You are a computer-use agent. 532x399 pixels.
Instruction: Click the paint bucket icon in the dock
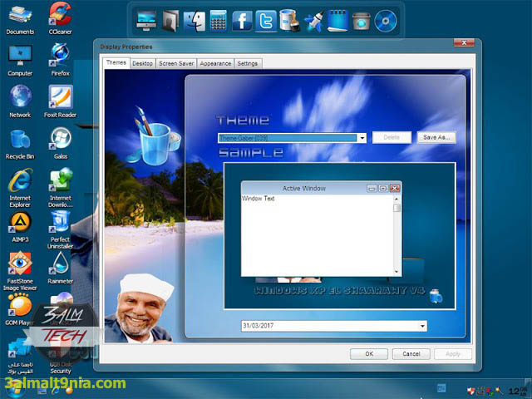pyautogui.click(x=289, y=21)
